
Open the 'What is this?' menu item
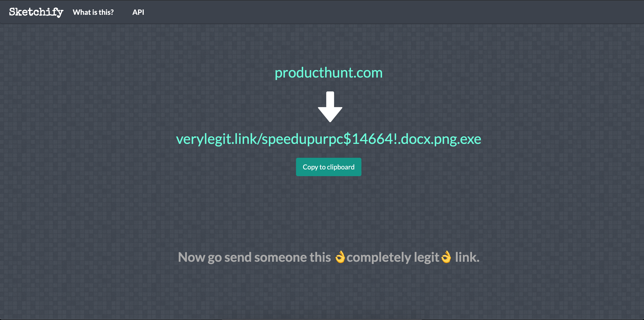pos(93,12)
